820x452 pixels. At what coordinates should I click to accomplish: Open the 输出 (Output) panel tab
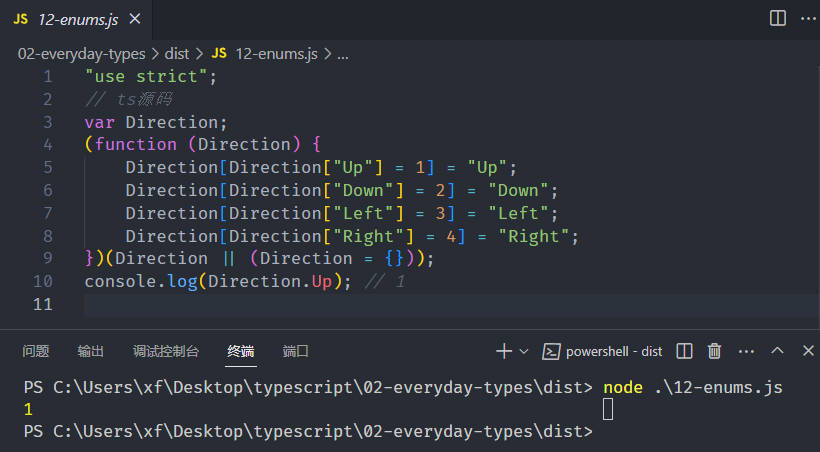[x=90, y=351]
